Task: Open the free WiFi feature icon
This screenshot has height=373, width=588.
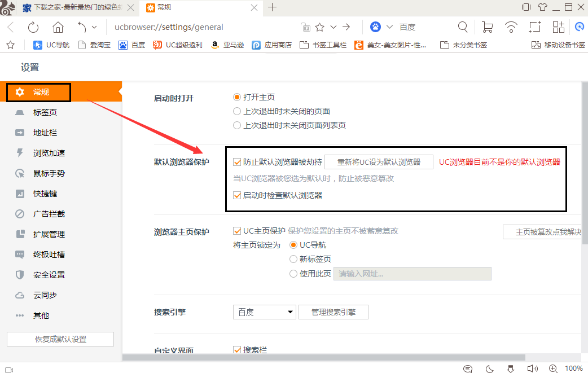Action: coord(511,27)
